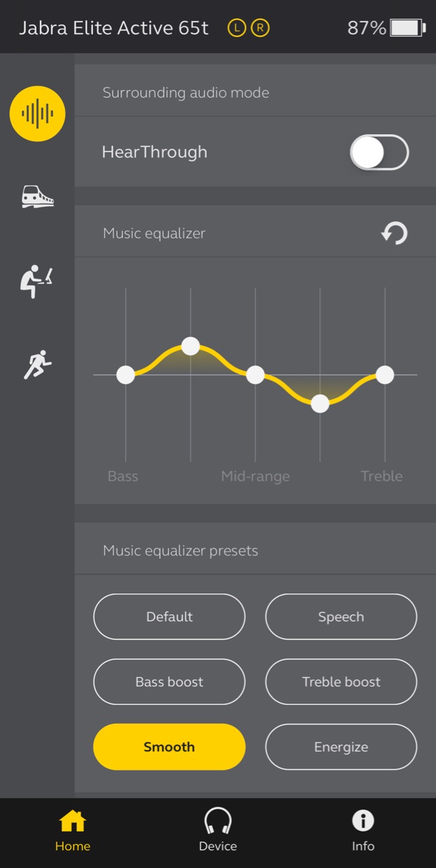436x868 pixels.
Task: Apply the Default equalizer preset
Action: pyautogui.click(x=170, y=617)
